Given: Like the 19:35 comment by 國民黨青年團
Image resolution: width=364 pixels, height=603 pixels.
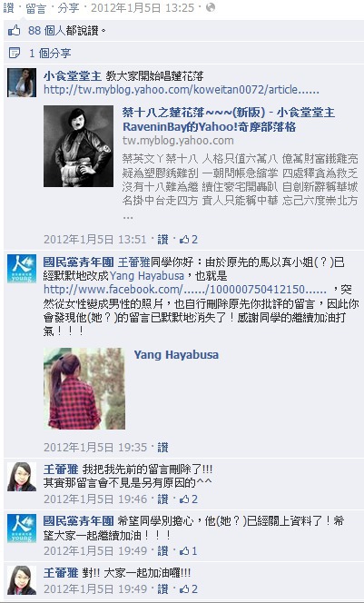Looking at the screenshot, I should 162,447.
